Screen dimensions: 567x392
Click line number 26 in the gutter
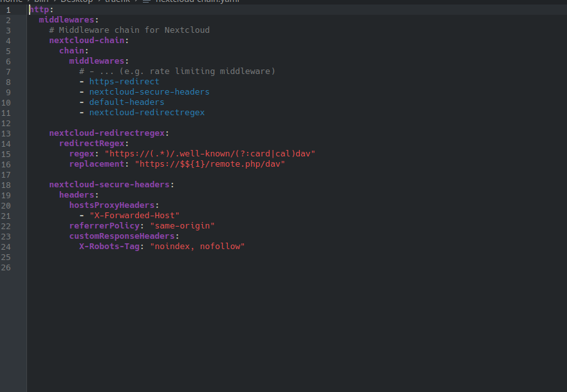[6, 267]
